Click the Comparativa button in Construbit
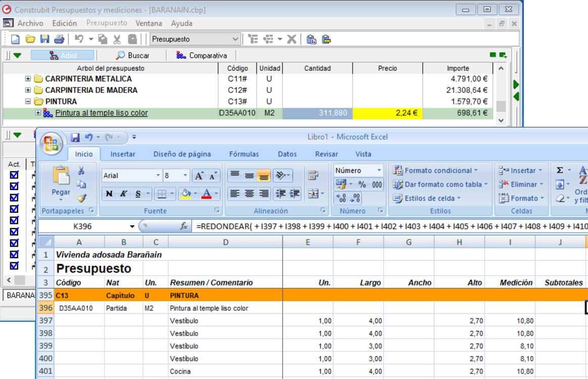The width and height of the screenshot is (588, 379). point(202,56)
